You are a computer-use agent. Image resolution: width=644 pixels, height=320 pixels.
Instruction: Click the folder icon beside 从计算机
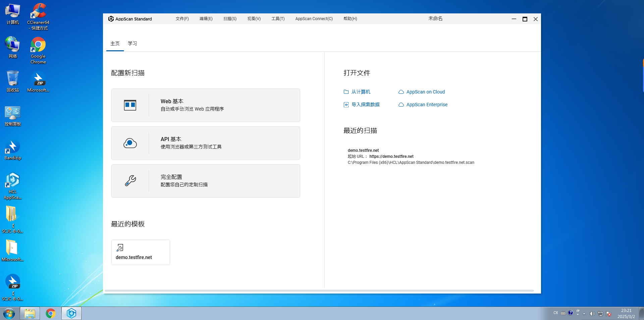tap(346, 92)
